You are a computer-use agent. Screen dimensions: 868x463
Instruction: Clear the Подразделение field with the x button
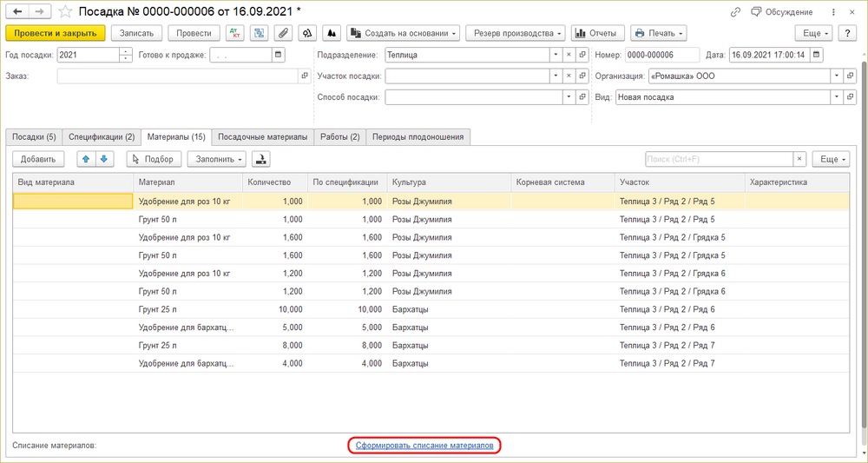pos(569,55)
